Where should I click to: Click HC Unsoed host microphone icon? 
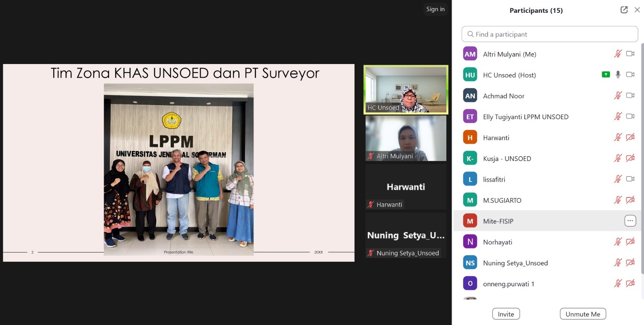(x=618, y=75)
